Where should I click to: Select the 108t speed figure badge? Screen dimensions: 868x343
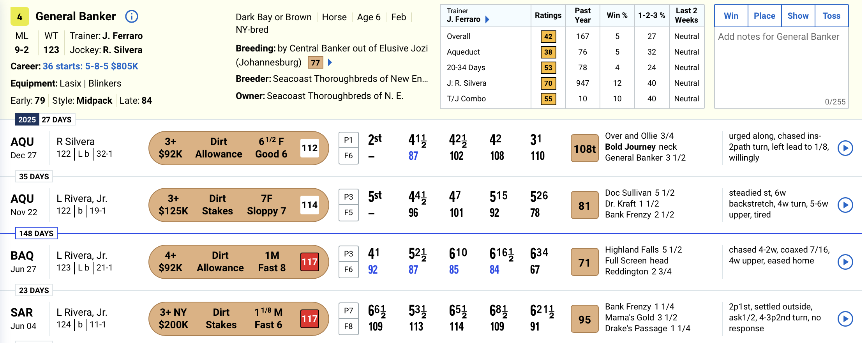click(x=584, y=149)
